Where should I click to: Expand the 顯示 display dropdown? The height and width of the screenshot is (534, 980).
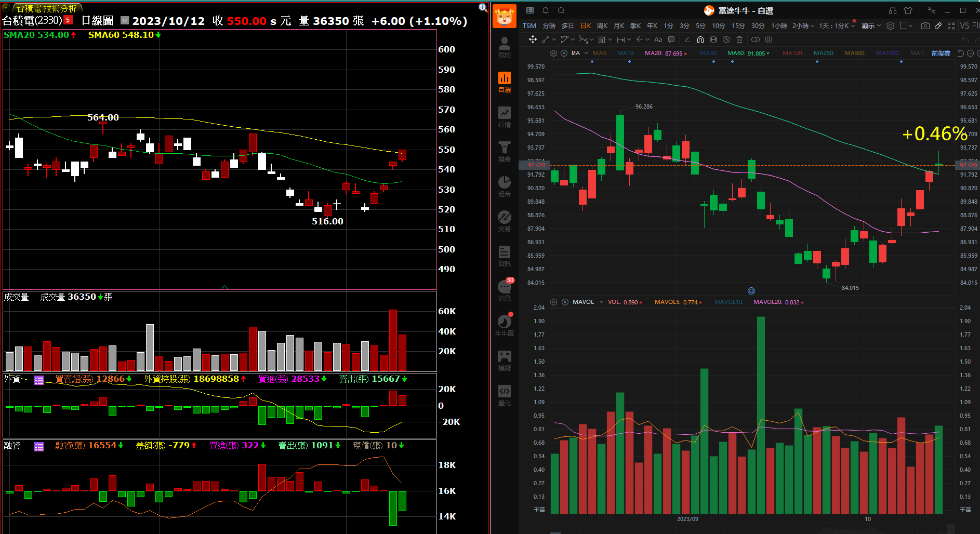tap(871, 26)
